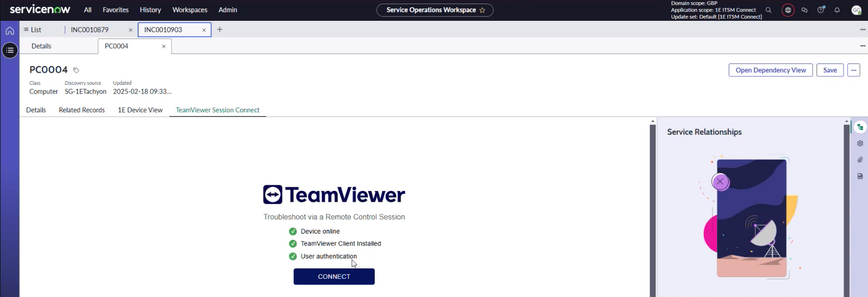
Task: Switch to the 1E Device View tab
Action: tap(140, 110)
